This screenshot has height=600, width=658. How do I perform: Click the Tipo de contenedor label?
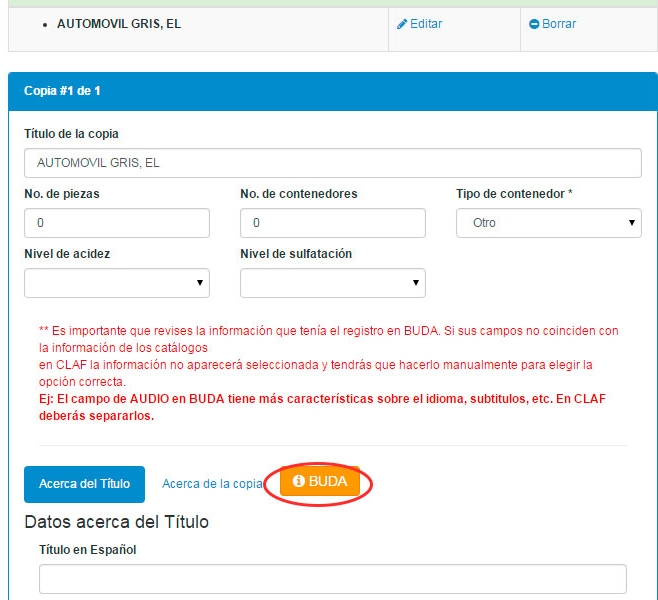click(x=514, y=194)
